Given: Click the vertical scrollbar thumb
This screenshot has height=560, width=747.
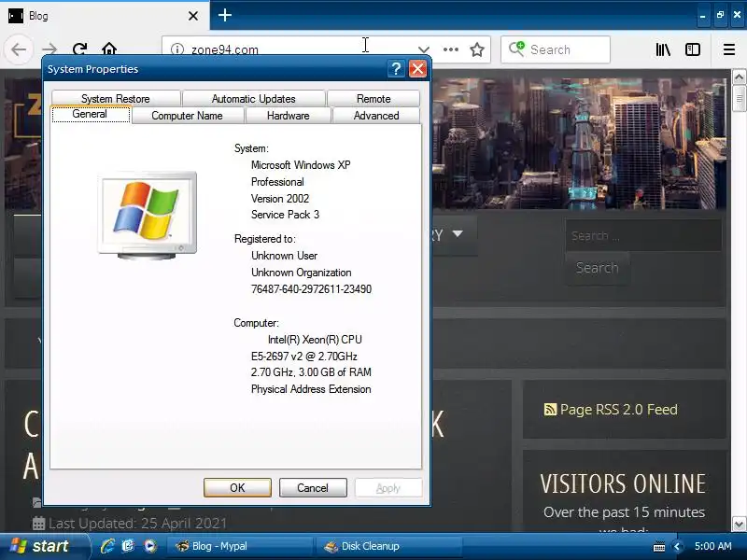Looking at the screenshot, I should (x=739, y=99).
